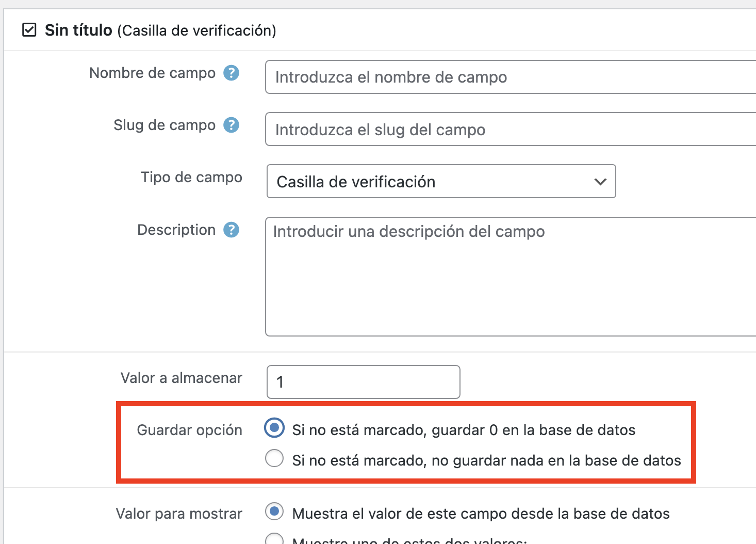Click the help icon beside Nombre de campo
The width and height of the screenshot is (756, 544).
coord(231,73)
